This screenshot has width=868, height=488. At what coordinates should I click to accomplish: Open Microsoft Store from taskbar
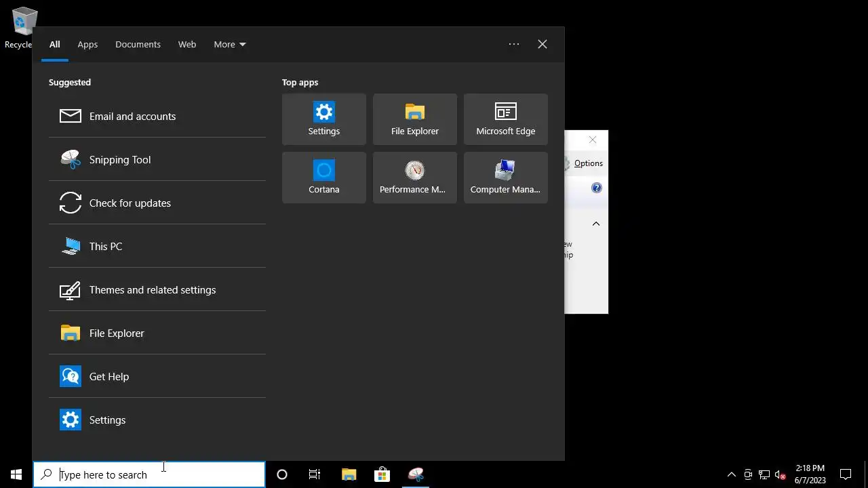click(x=382, y=474)
